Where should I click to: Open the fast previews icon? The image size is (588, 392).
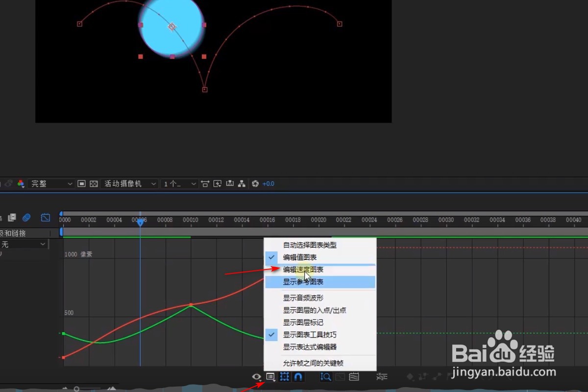[x=218, y=184]
